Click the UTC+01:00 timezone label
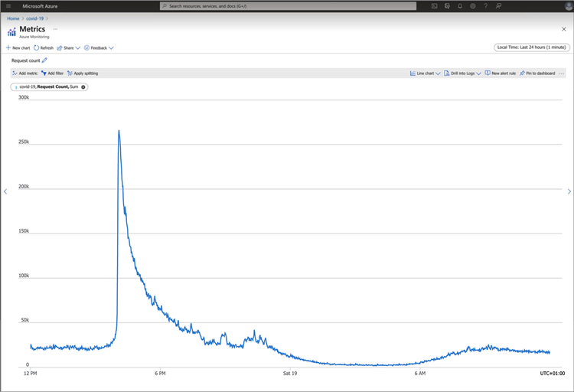The width and height of the screenshot is (574, 392). click(x=553, y=374)
